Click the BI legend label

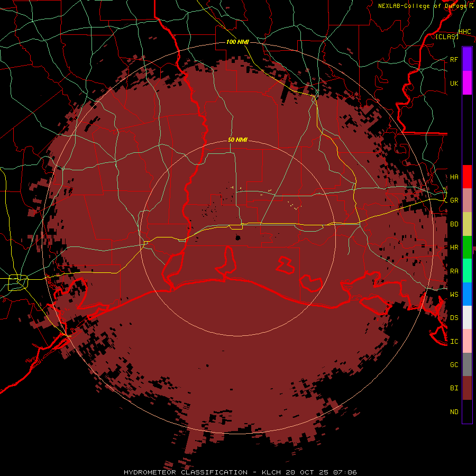click(x=454, y=388)
